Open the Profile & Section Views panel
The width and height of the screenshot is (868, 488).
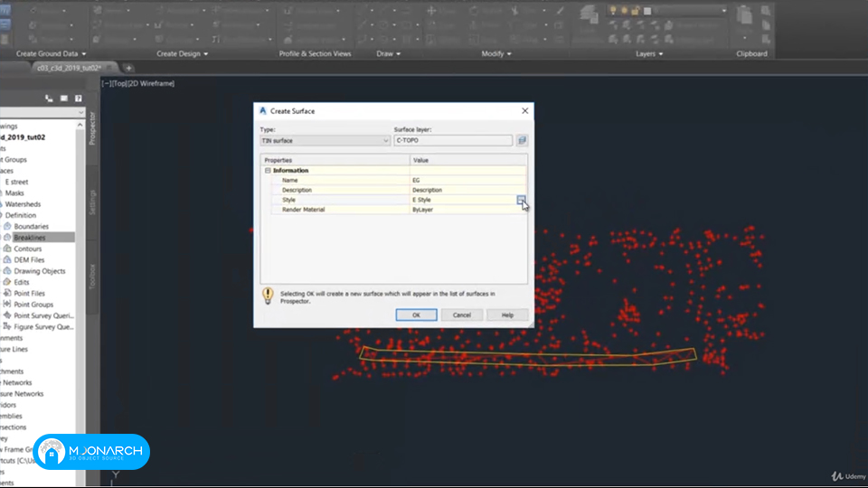315,53
